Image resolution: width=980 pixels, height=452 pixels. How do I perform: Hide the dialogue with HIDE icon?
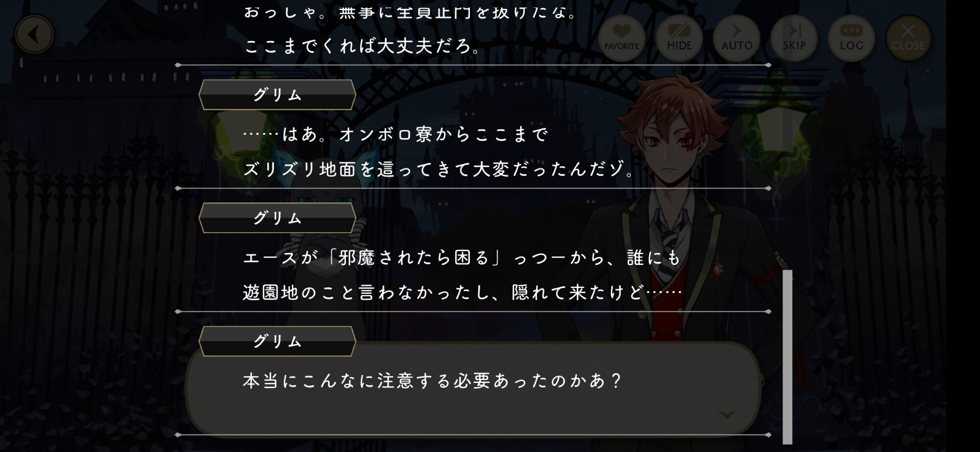click(x=679, y=38)
